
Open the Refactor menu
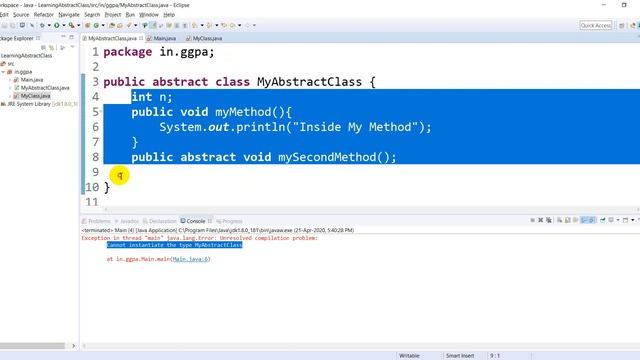click(44, 15)
